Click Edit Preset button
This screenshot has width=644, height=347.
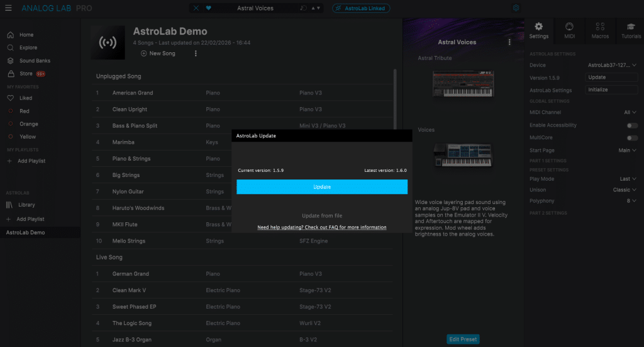tap(463, 339)
